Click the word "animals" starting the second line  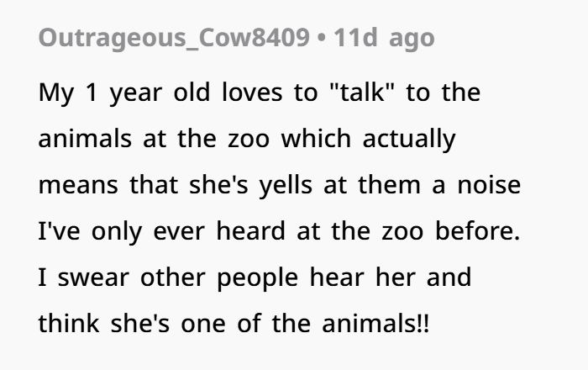point(85,139)
